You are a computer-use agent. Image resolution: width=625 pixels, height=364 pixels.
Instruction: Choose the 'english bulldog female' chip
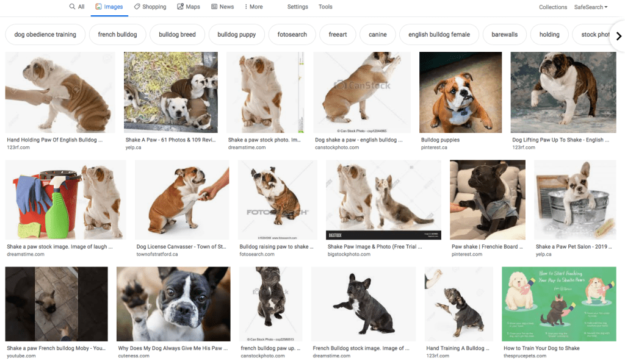439,35
